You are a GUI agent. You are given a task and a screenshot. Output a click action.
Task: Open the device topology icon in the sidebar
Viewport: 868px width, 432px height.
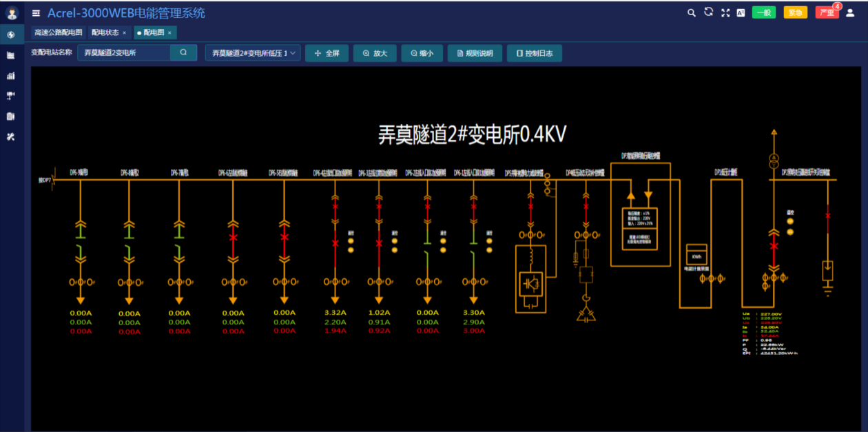coord(10,96)
